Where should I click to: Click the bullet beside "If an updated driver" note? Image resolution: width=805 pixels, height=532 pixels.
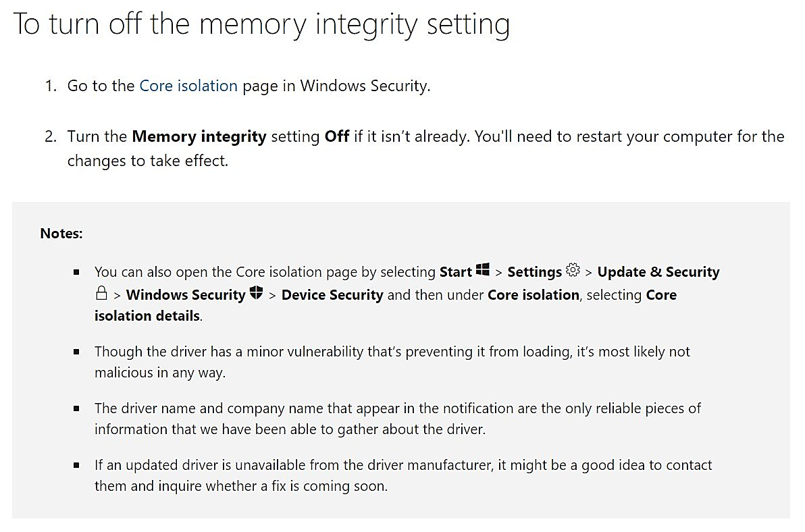coord(77,465)
